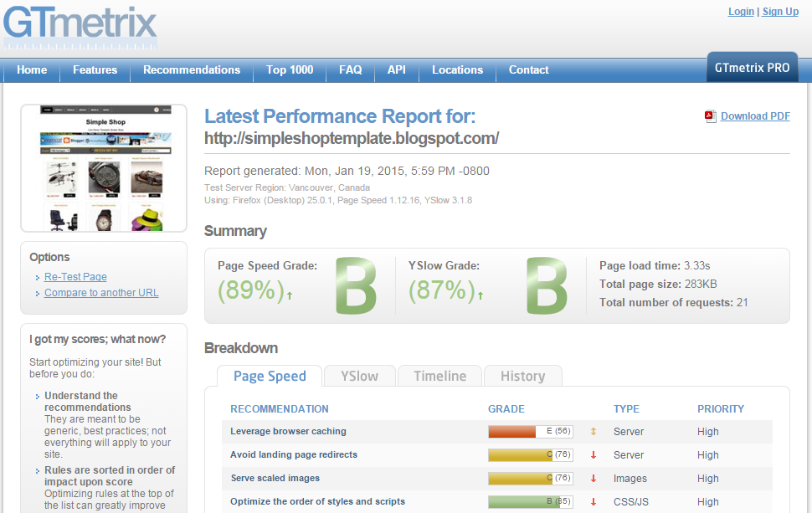812x513 pixels.
Task: Open the Timeline tab
Action: [439, 377]
